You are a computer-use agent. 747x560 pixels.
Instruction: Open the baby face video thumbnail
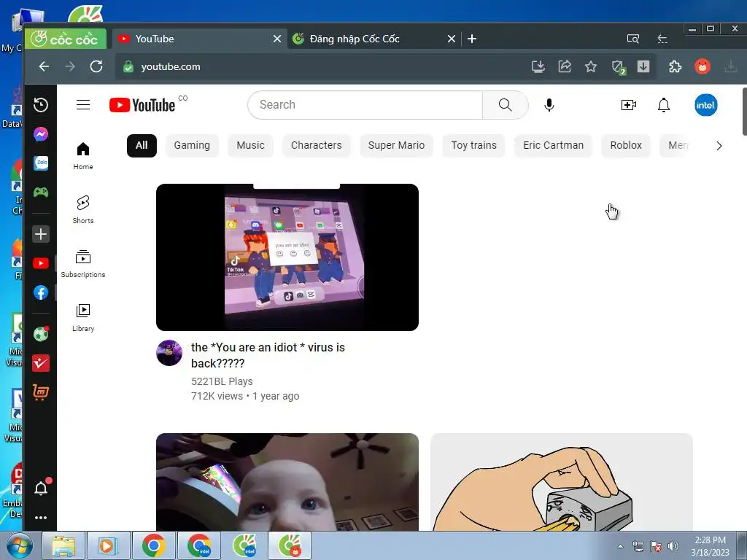(x=287, y=482)
